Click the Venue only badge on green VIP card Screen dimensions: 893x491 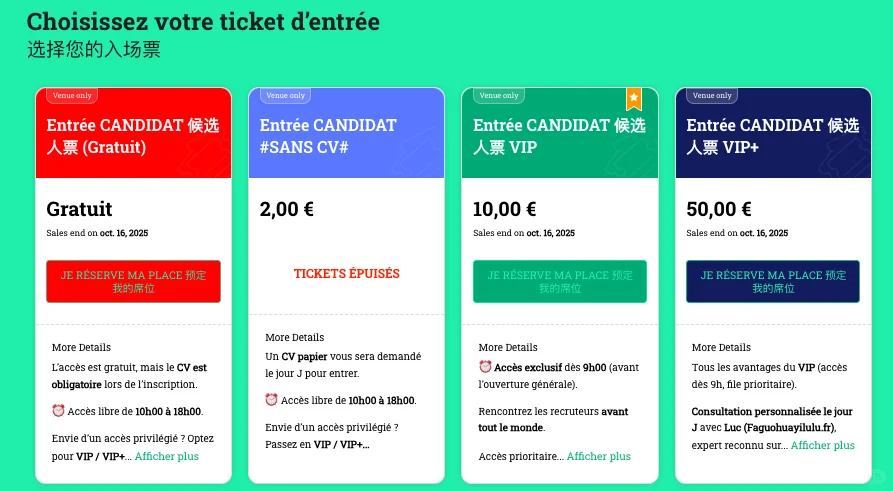(x=497, y=96)
